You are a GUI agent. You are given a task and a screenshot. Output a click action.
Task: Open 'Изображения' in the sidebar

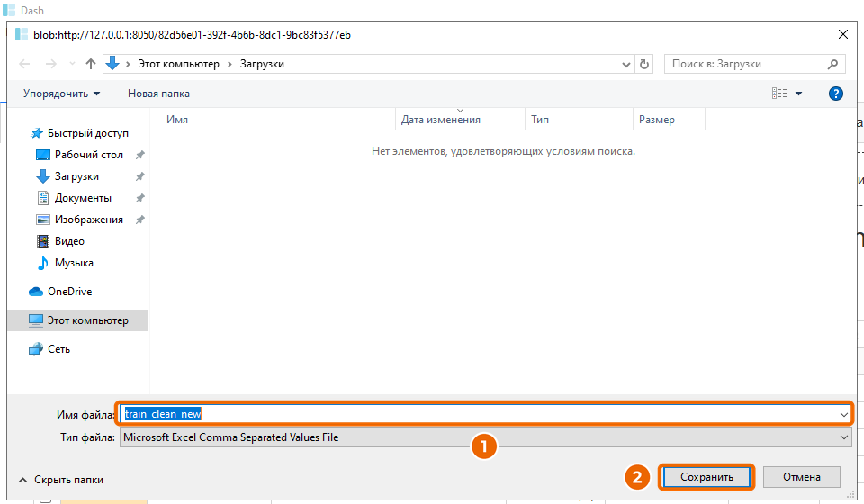coord(88,220)
